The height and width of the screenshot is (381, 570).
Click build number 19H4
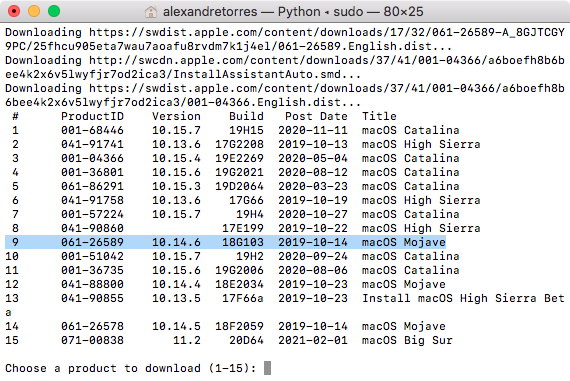(x=250, y=214)
